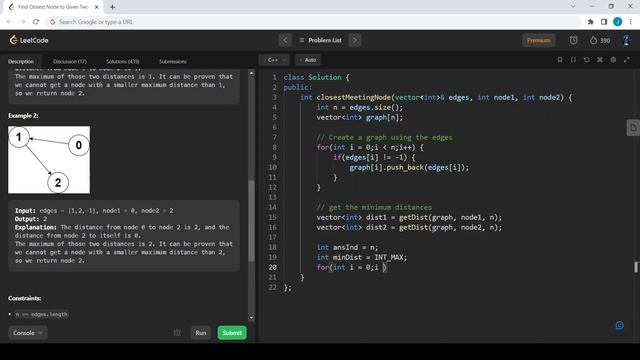The height and width of the screenshot is (360, 640).
Task: Reset code to default icon
Action: (587, 60)
